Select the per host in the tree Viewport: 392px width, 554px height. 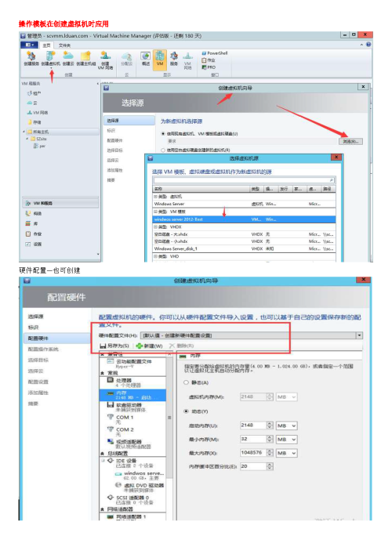39,146
